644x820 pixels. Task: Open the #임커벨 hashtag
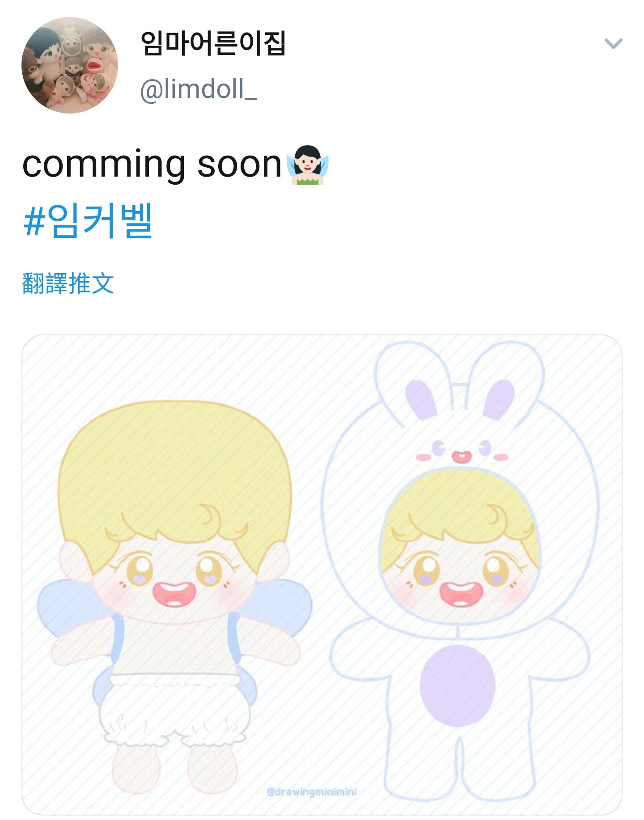88,220
